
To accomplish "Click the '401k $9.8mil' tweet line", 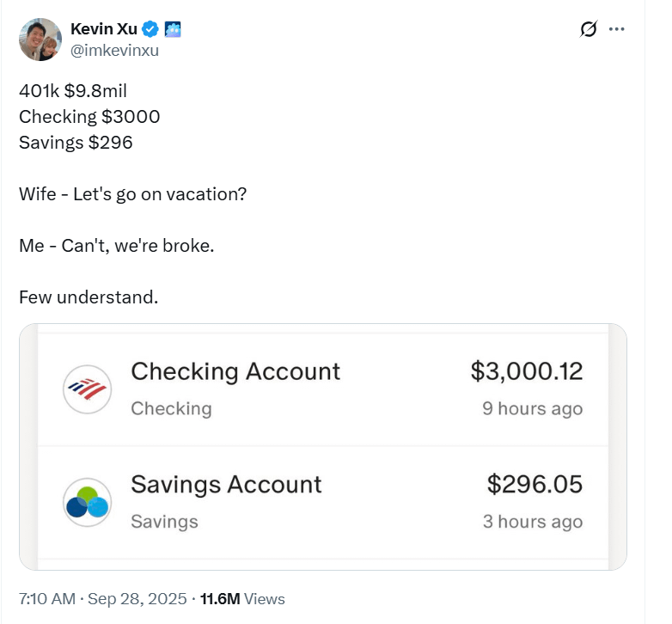I will [73, 91].
